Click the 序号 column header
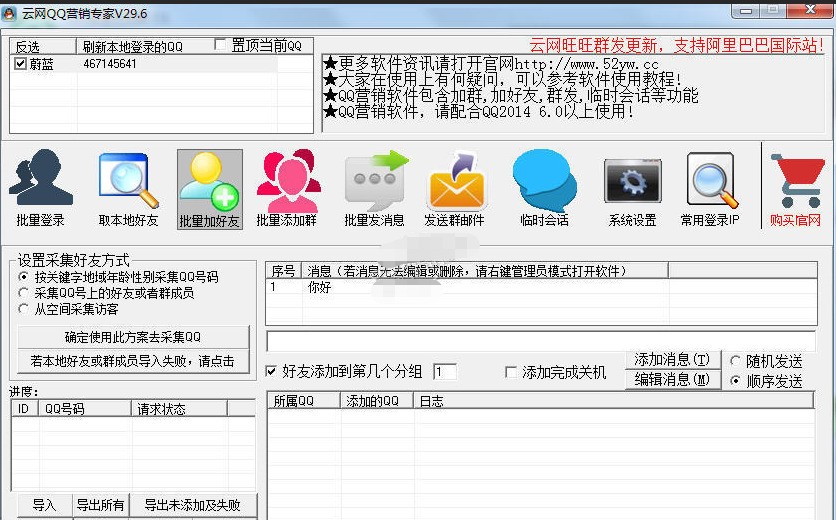Screen dimensions: 836x520 (x=284, y=271)
